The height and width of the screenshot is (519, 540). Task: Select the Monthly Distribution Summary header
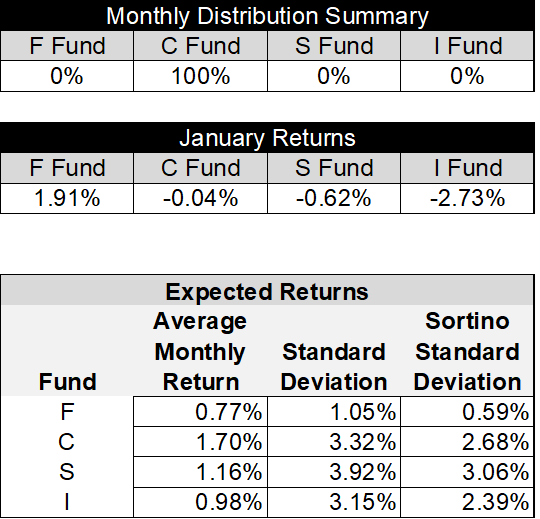[x=267, y=15]
